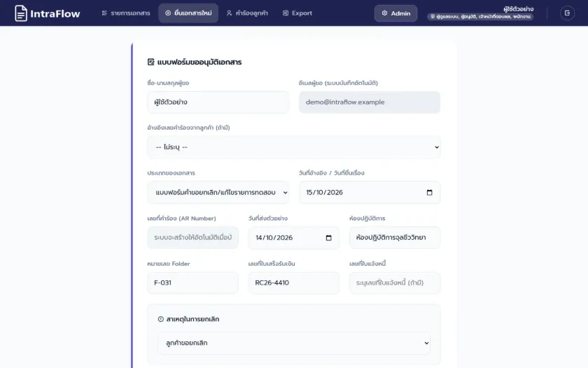Click the 15/10/2026 reference date field
Image resolution: width=588 pixels, height=368 pixels.
pos(370,192)
